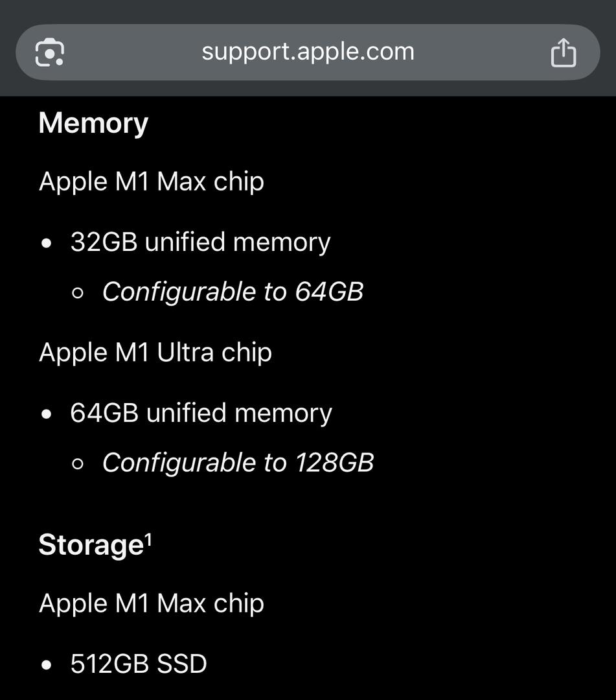Screen dimensions: 616x700
Task: Tap the bullet beside 512GB SSD
Action: 47,665
